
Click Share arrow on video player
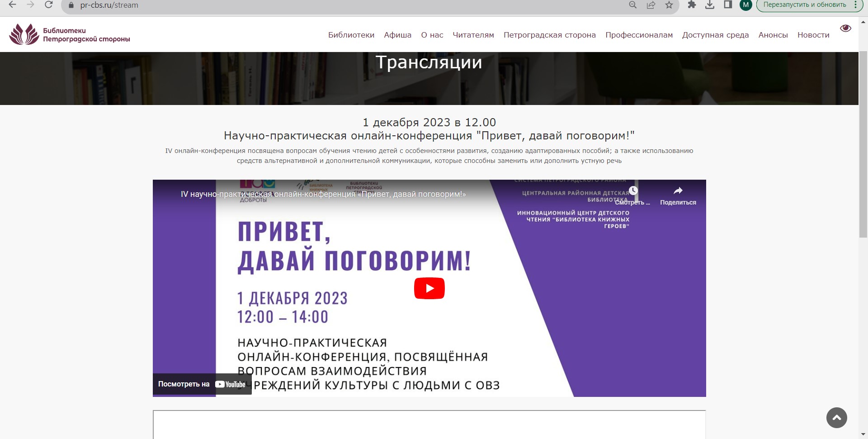point(678,196)
